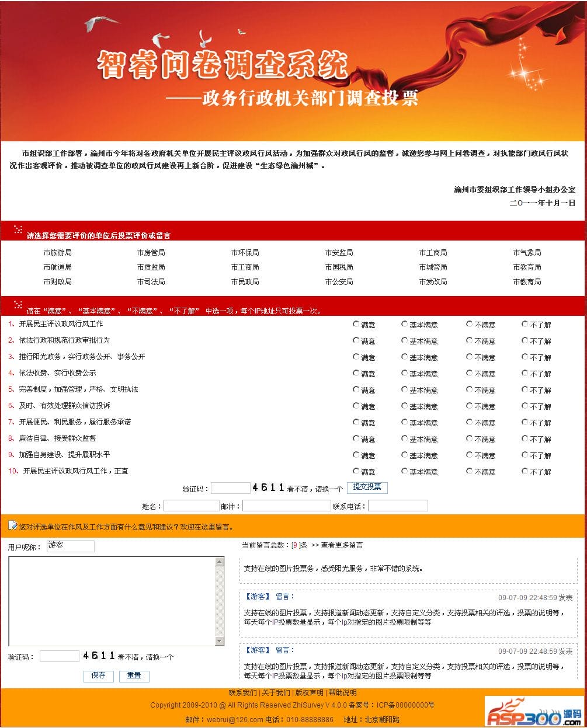The height and width of the screenshot is (728, 587).
Task: Select 满意 for question 1 about 开展民主评议政风行风工作
Action: (356, 324)
